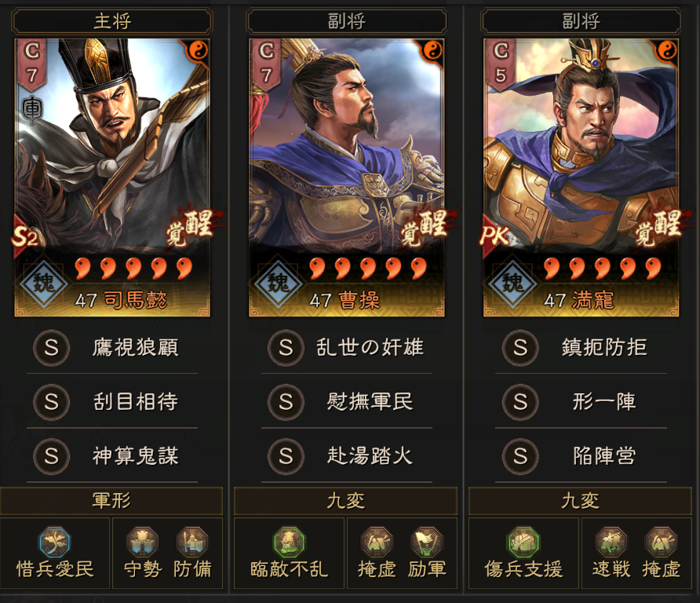
Task: Click the 惜兵愛民 formation skill icon
Action: 54,543
